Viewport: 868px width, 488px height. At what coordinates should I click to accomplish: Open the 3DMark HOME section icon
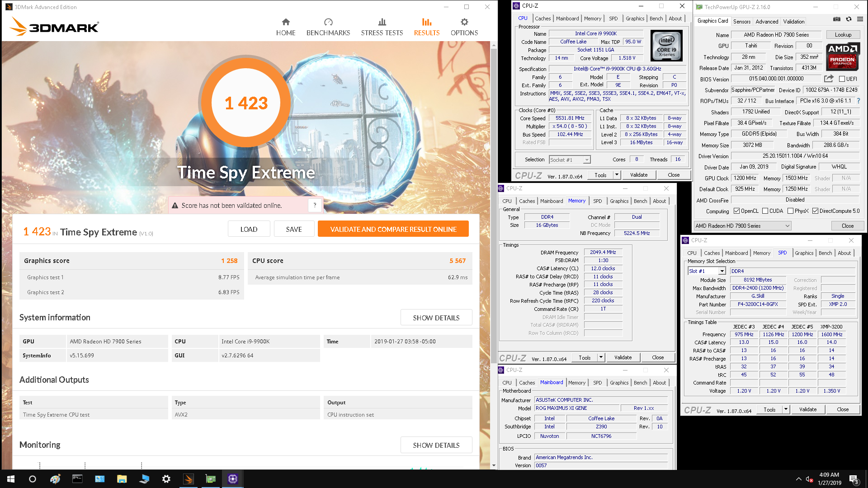(x=286, y=22)
